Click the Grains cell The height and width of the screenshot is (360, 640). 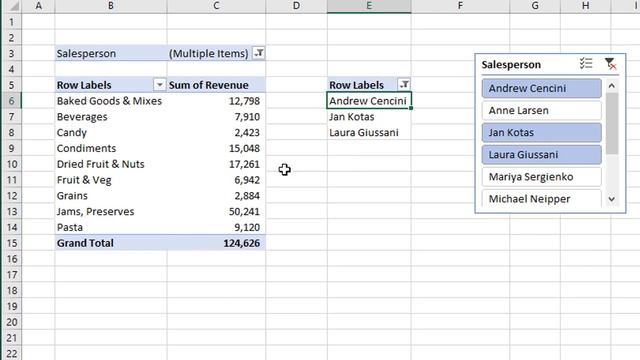click(x=111, y=196)
